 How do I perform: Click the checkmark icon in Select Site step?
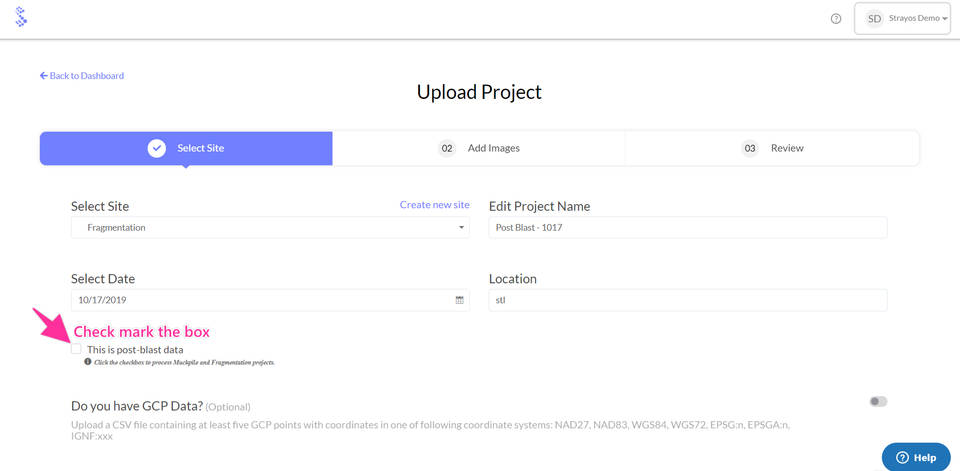[x=157, y=148]
